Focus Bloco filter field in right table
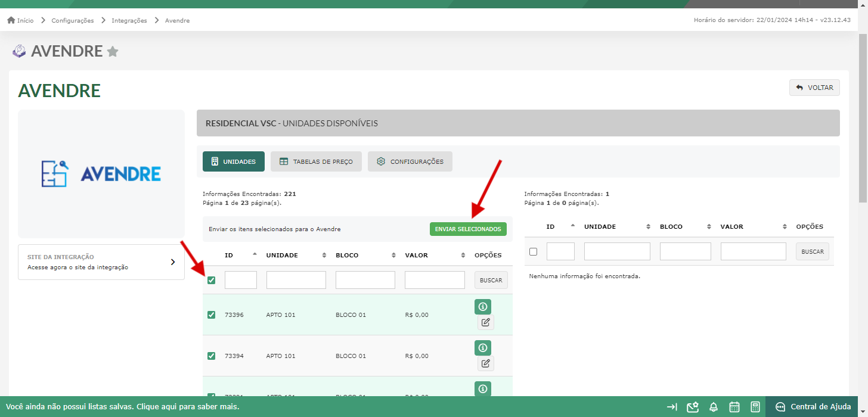 click(686, 251)
